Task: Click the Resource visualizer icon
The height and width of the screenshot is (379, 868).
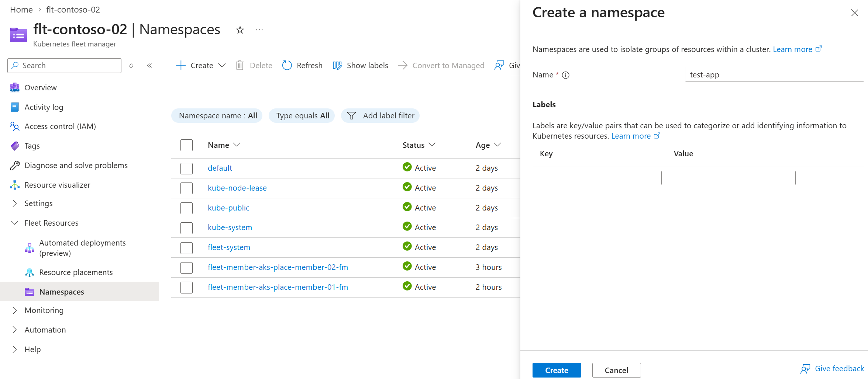Action: [x=15, y=185]
